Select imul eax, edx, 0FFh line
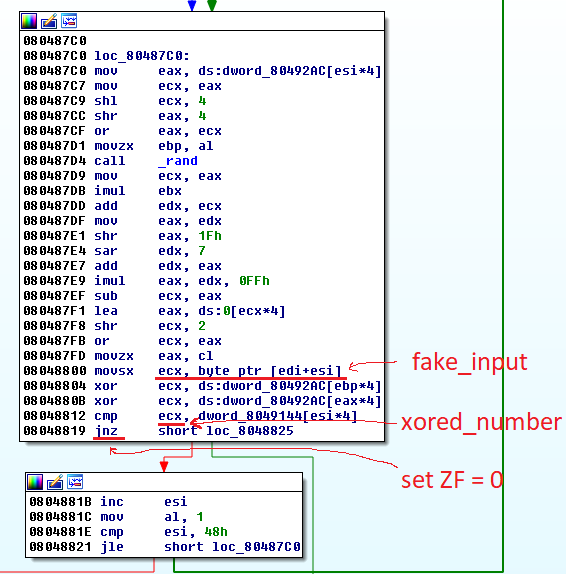The width and height of the screenshot is (566, 574). 146,281
